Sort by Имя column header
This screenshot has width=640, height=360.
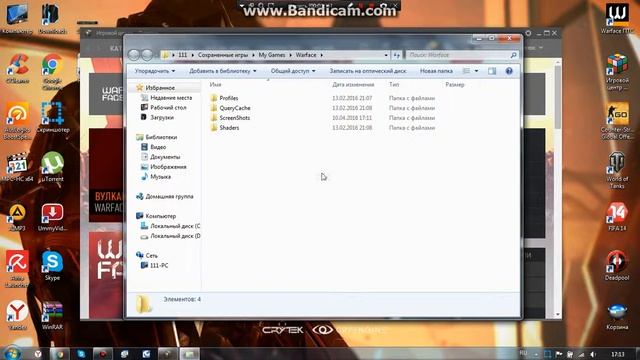coord(215,84)
